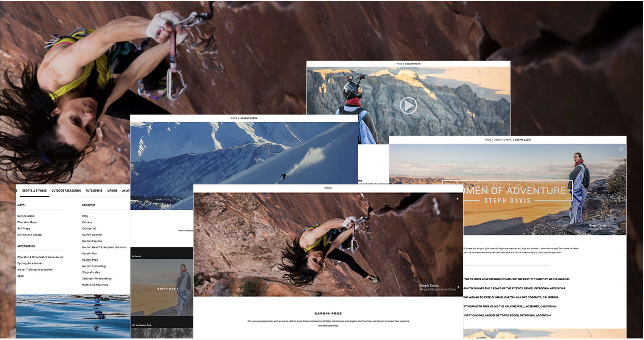Click the Free Climb El Capitan accomplishment line
The height and width of the screenshot is (340, 644).
coord(511,297)
